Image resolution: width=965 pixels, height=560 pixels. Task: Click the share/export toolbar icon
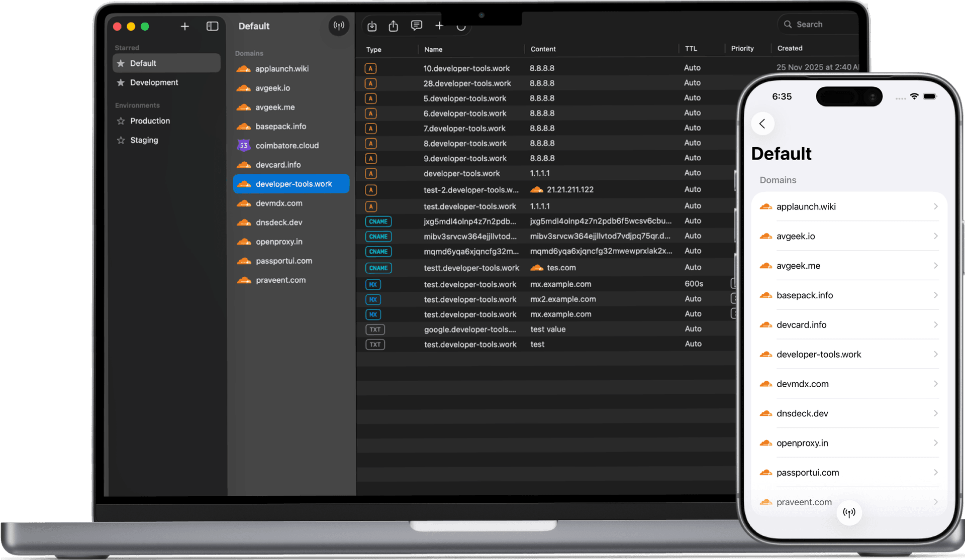pyautogui.click(x=394, y=26)
